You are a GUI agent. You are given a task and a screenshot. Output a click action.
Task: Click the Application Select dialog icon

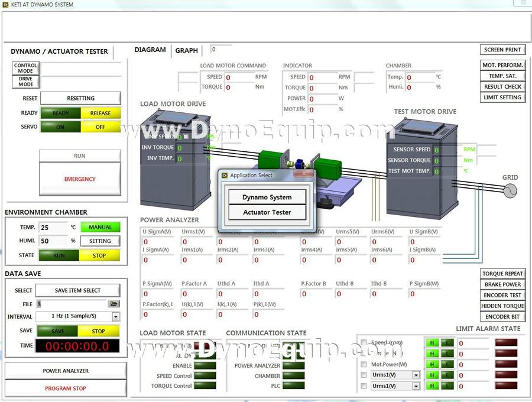(225, 175)
